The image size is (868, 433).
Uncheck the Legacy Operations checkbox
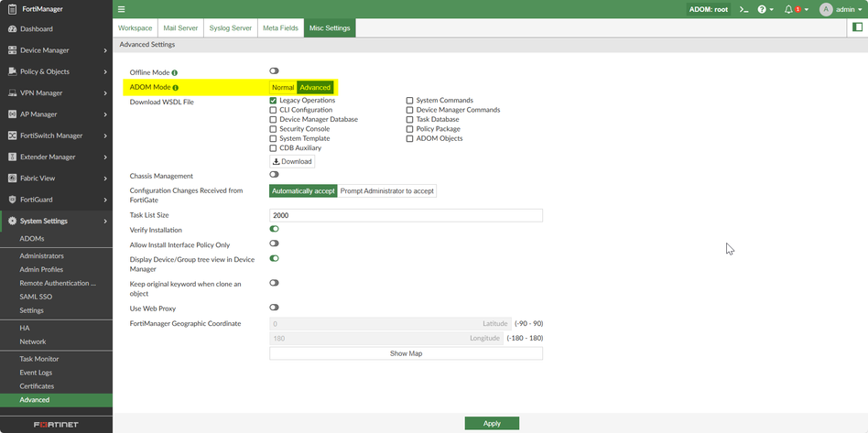pos(273,101)
